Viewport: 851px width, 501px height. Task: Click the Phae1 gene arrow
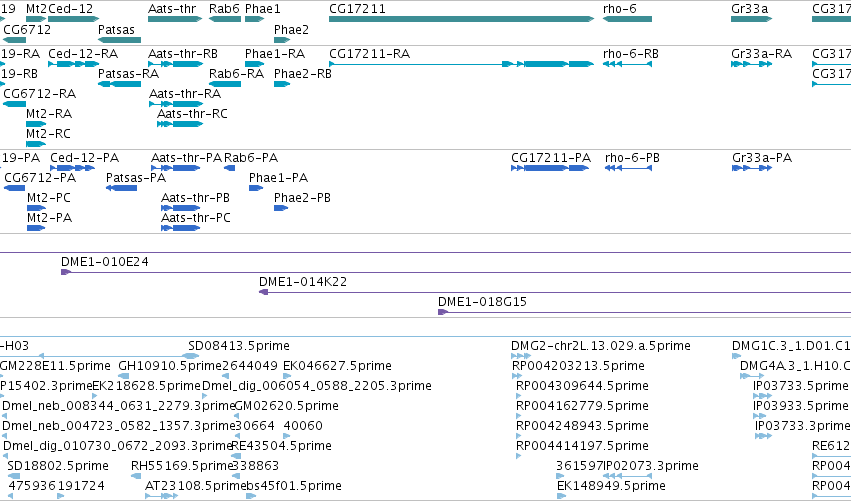coord(255,19)
